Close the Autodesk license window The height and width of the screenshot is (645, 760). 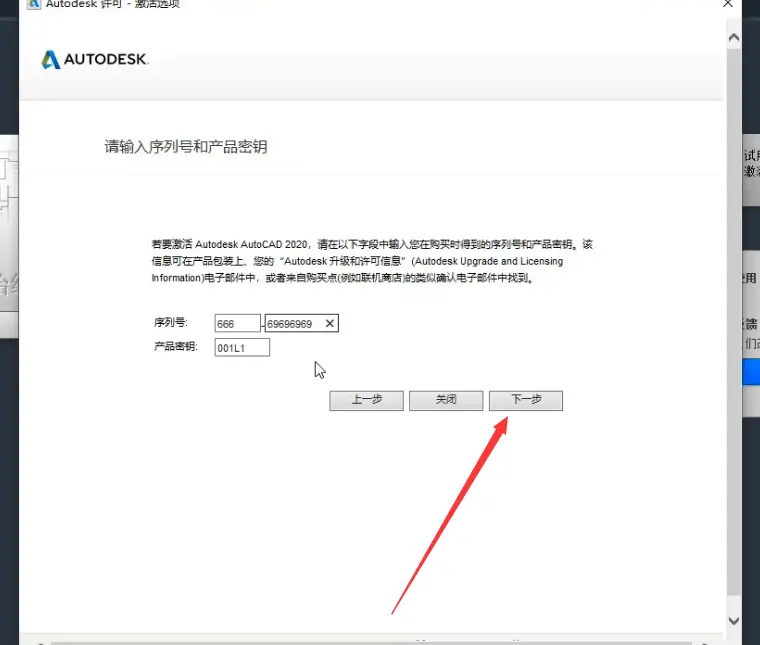coord(728,4)
